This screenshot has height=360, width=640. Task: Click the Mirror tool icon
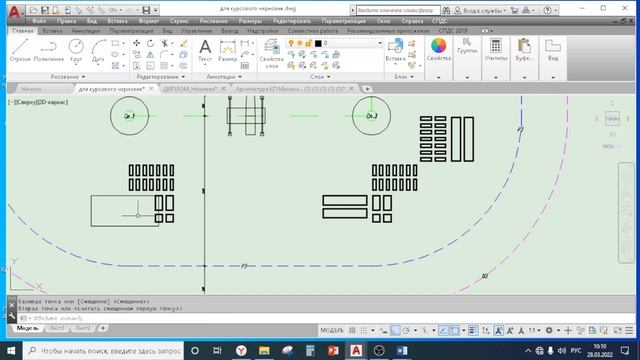[x=151, y=54]
